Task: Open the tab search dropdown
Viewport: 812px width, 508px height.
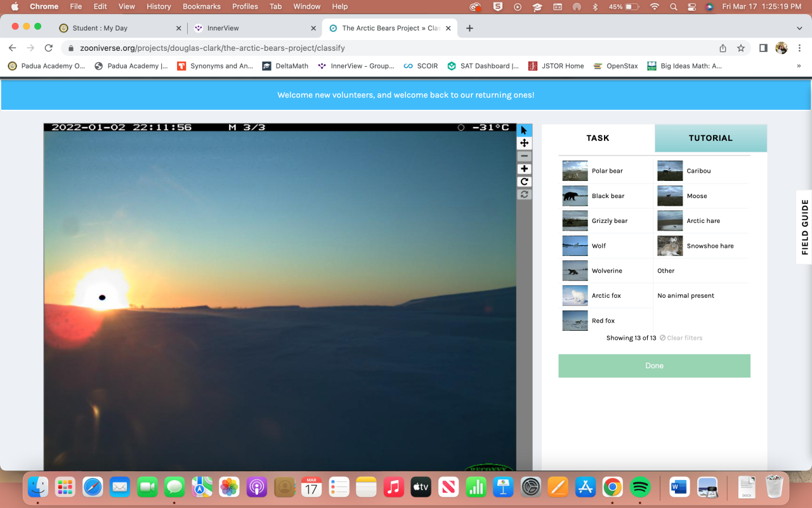Action: (799, 28)
